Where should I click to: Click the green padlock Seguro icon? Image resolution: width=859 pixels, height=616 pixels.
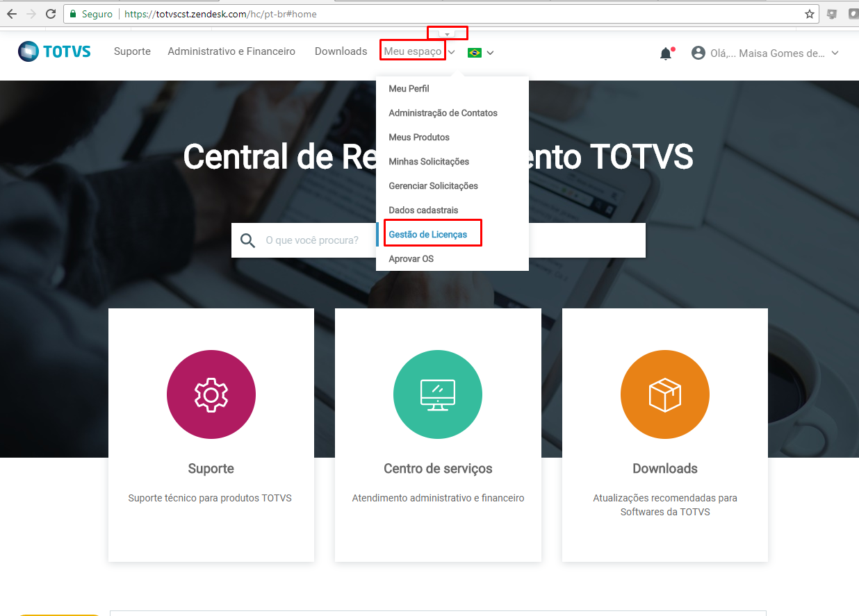[x=74, y=14]
